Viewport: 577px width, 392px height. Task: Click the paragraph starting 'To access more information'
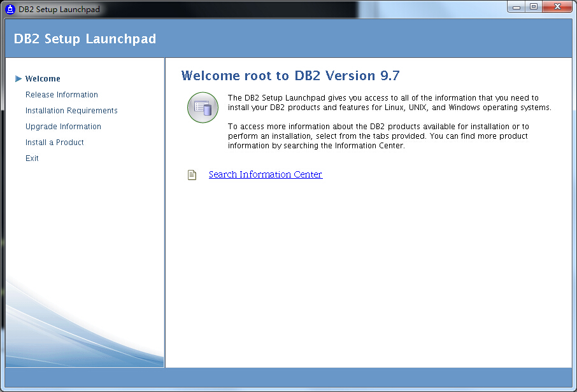pyautogui.click(x=378, y=136)
